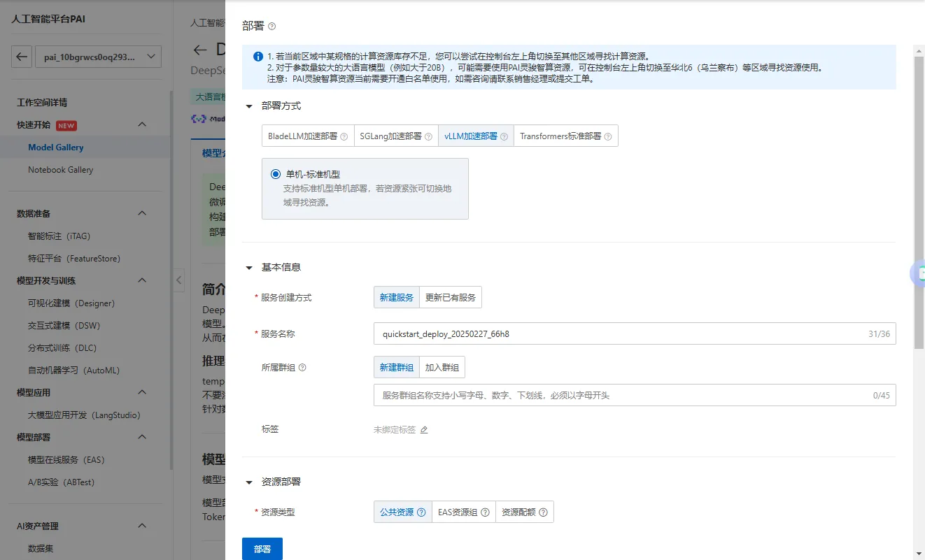Open 工作空间详情 link in sidebar
The width and height of the screenshot is (925, 560).
[x=42, y=103]
